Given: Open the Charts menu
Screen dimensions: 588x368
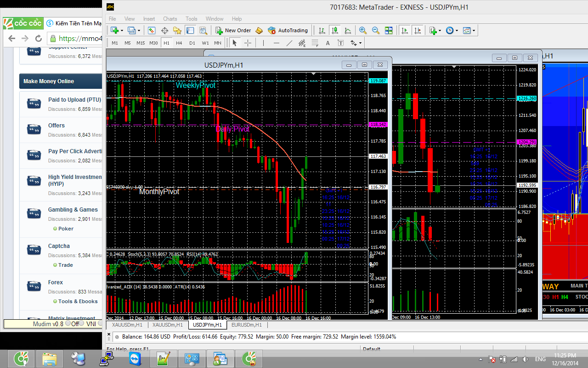Looking at the screenshot, I should click(x=170, y=19).
